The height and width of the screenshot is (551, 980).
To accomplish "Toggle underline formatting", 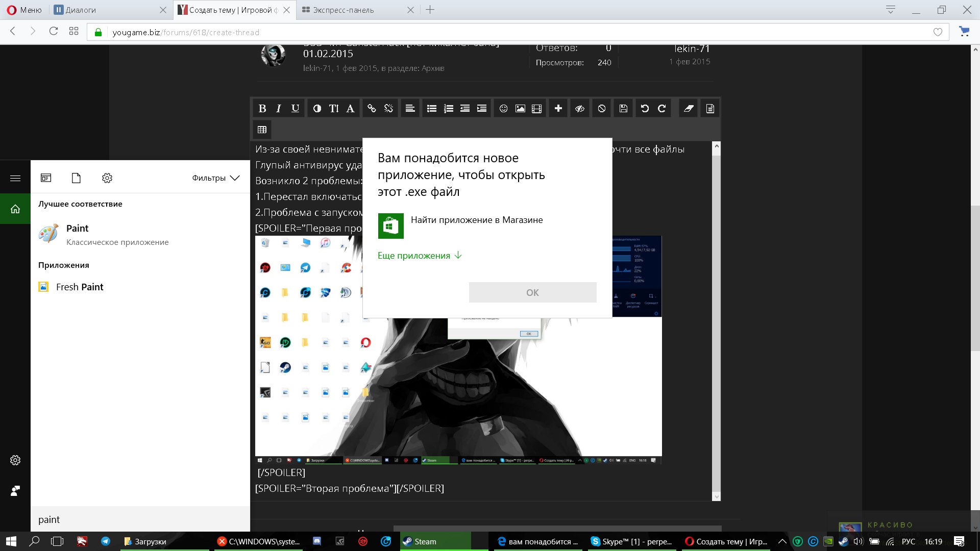I will tap(295, 108).
